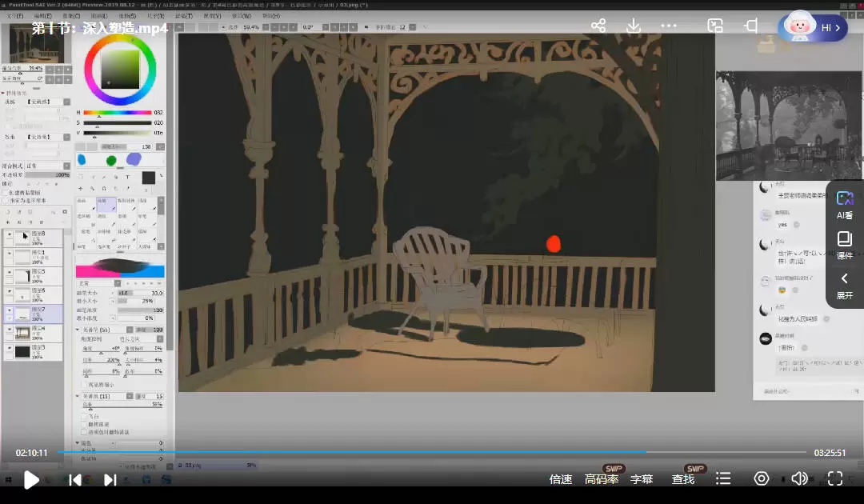Toggle visibility of layer 图层3

click(x=10, y=349)
